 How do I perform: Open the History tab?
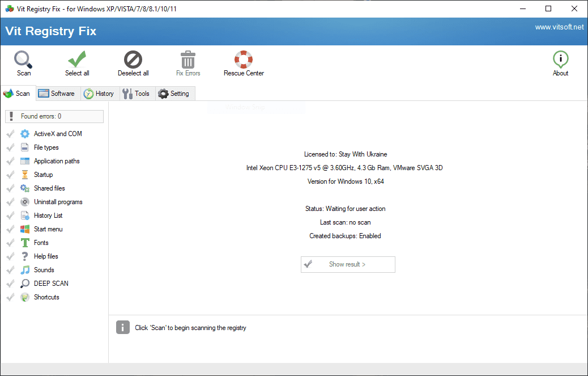click(x=100, y=94)
